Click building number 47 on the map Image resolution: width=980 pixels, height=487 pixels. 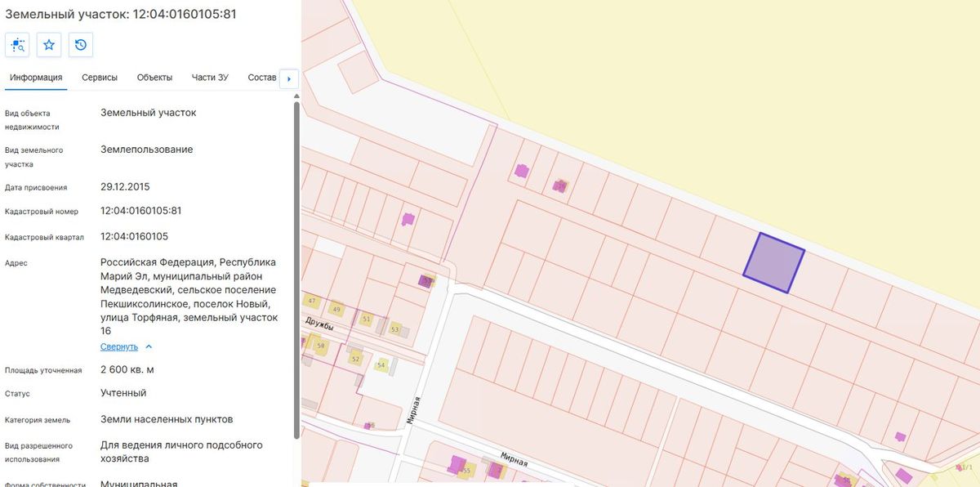point(311,301)
